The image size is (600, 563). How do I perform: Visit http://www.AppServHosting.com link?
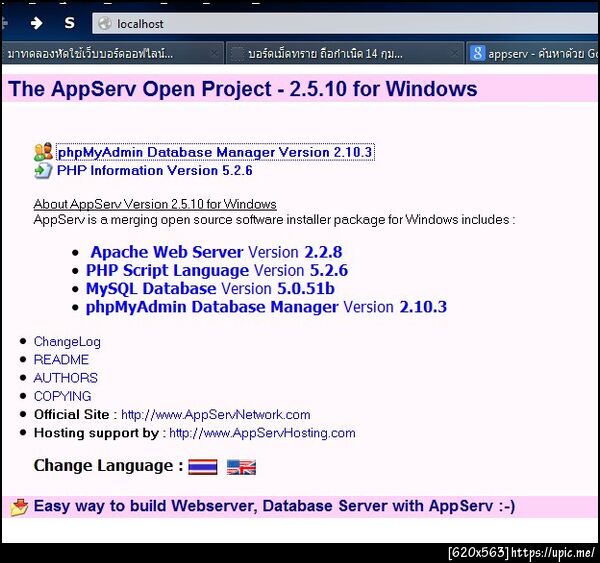[262, 433]
